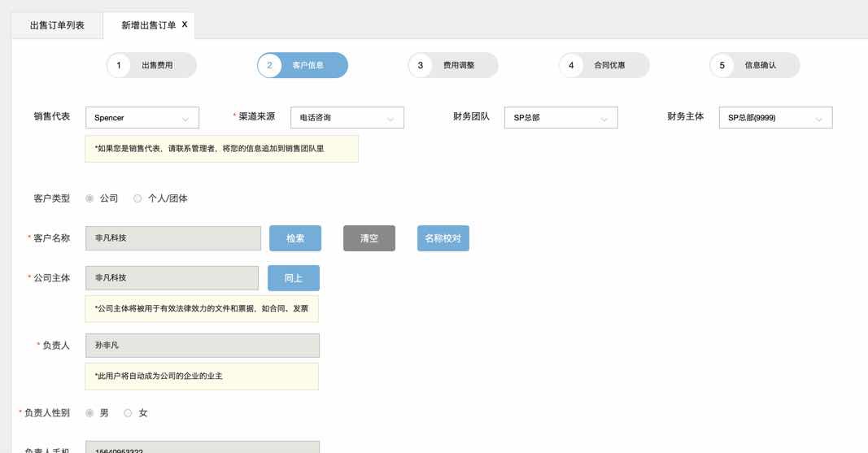Choose 个人/团体 customer type
The height and width of the screenshot is (453, 868).
coord(137,198)
